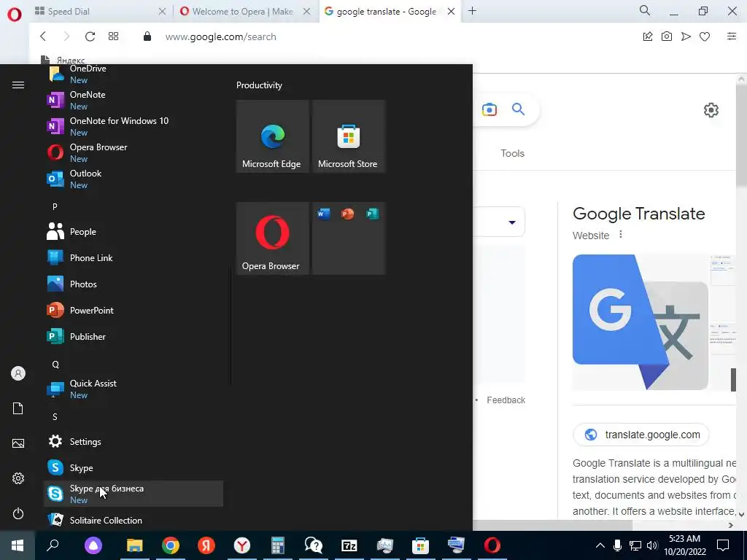
Task: Open Settings gear in Start sidebar
Action: tap(18, 478)
